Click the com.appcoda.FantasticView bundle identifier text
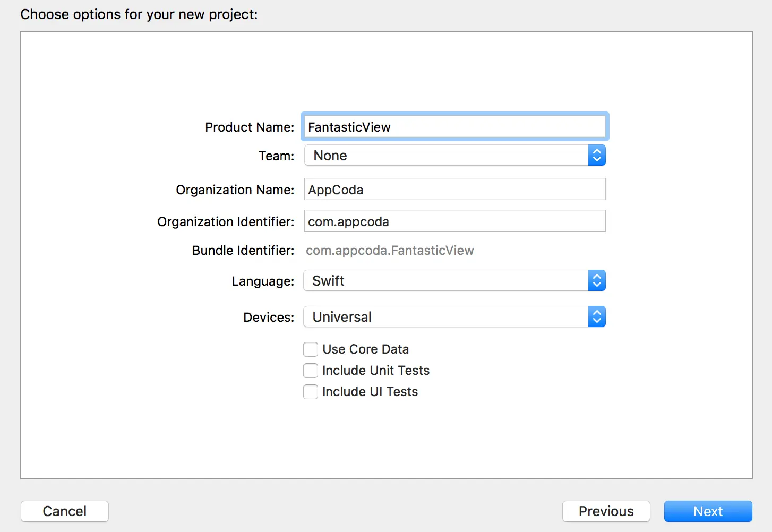 point(390,251)
